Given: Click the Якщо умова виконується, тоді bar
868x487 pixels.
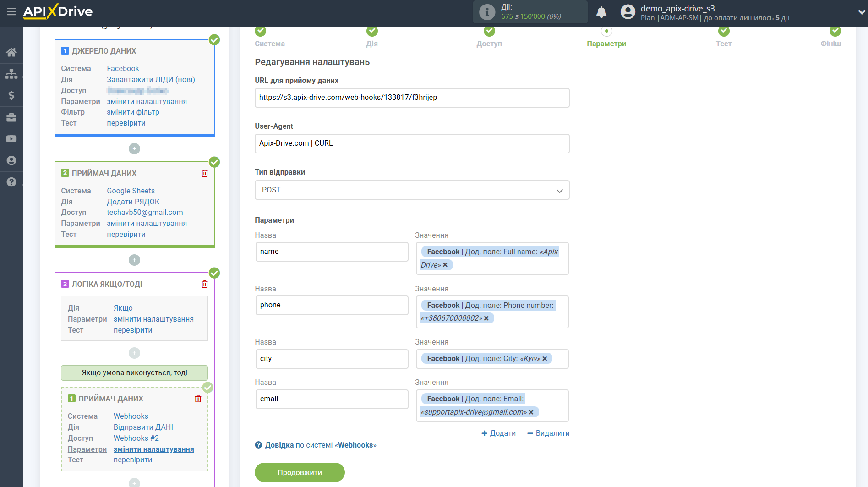Looking at the screenshot, I should pyautogui.click(x=134, y=373).
